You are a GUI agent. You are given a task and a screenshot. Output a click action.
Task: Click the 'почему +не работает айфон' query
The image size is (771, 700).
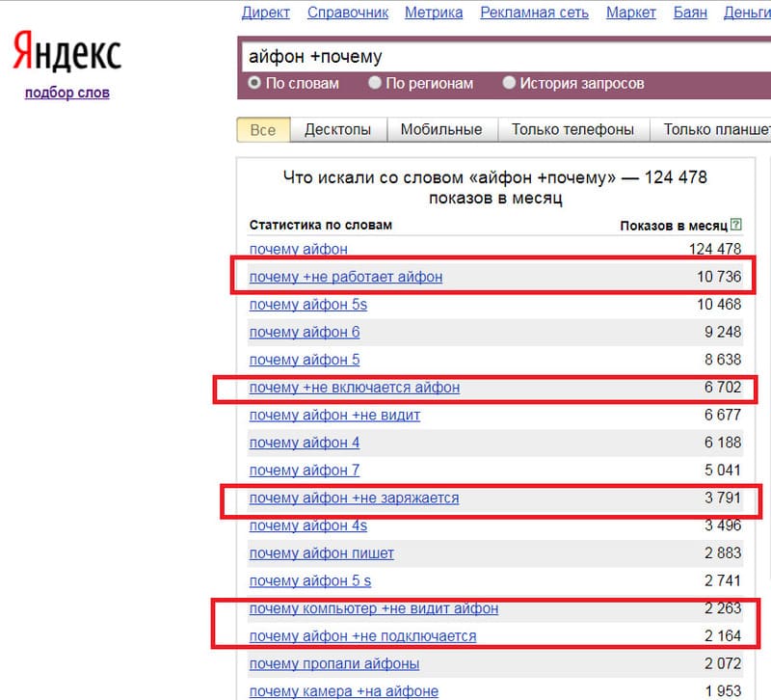click(346, 277)
